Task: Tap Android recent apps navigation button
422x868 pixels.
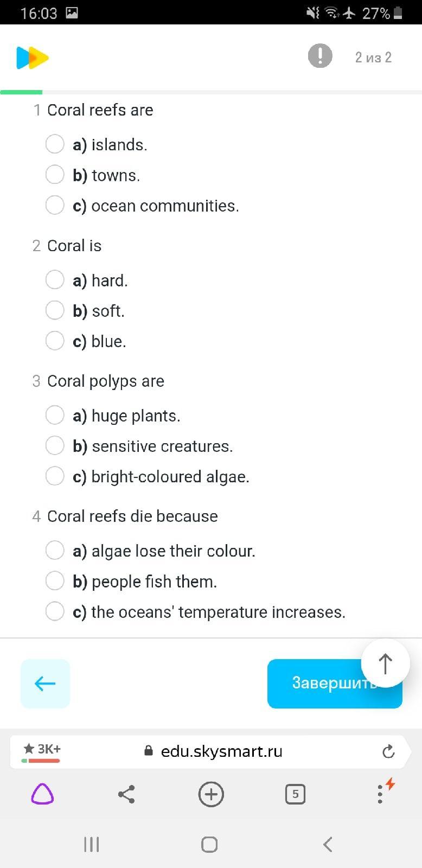Action: [91, 844]
